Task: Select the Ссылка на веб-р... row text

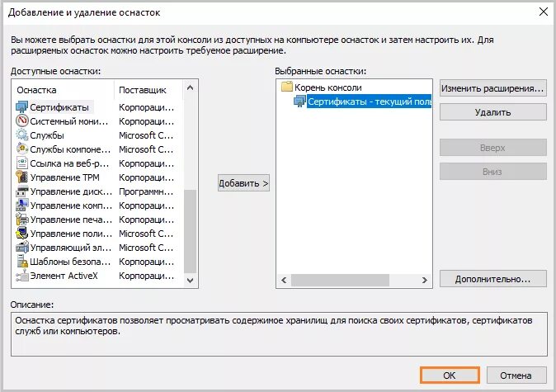Action: pyautogui.click(x=69, y=163)
